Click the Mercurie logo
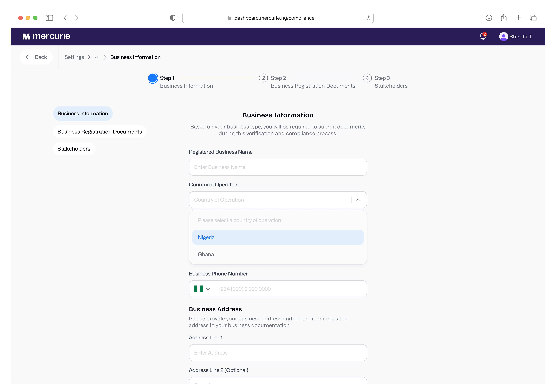 pos(46,36)
